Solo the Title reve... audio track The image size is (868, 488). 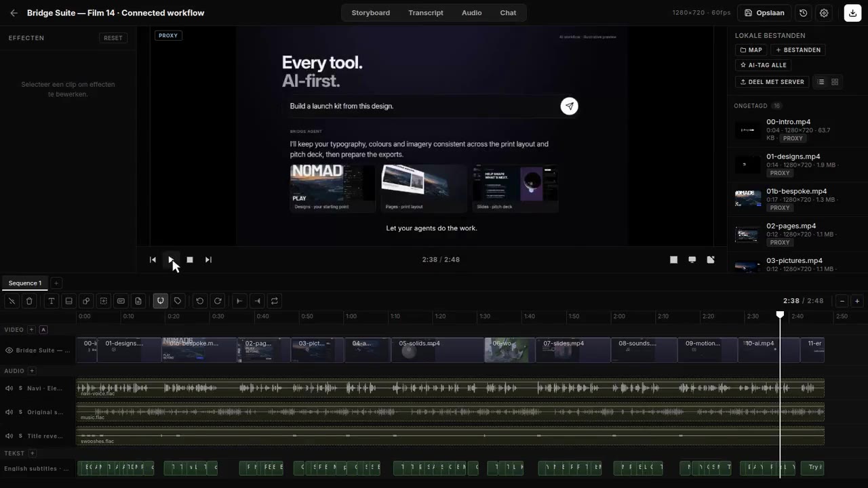coord(20,436)
